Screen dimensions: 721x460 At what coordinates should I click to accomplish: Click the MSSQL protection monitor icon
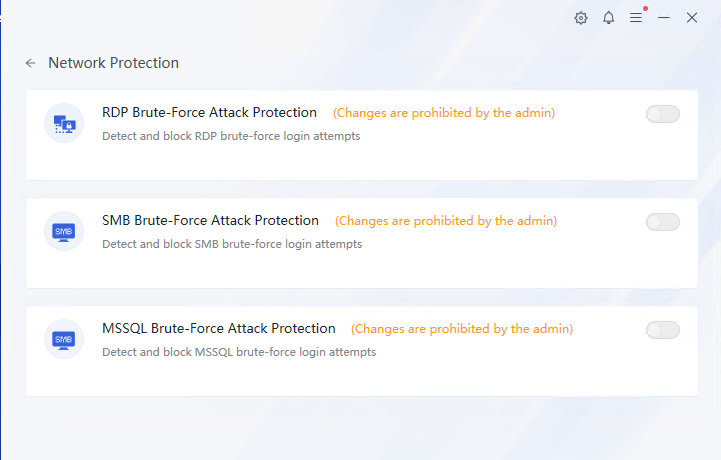(64, 340)
